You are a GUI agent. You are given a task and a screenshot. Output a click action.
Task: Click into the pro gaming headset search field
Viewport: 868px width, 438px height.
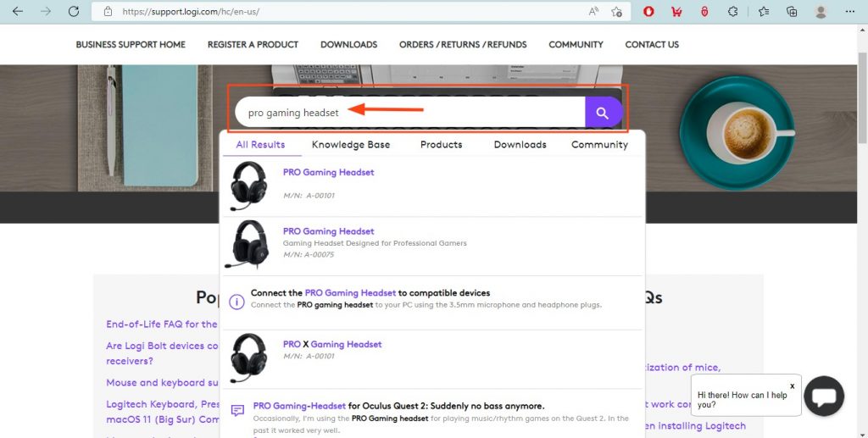[407, 113]
